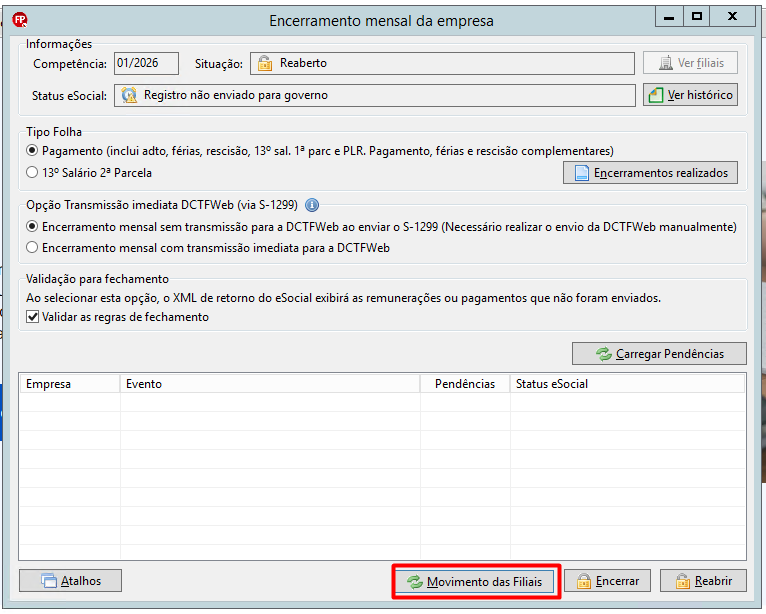Open Encerramentos realizados list
The image size is (766, 614).
tap(650, 173)
